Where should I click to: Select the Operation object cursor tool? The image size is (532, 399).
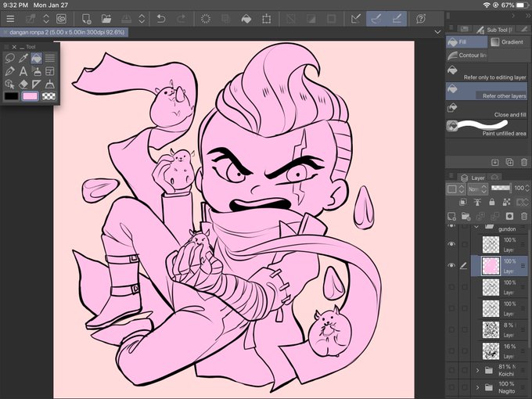tap(10, 84)
